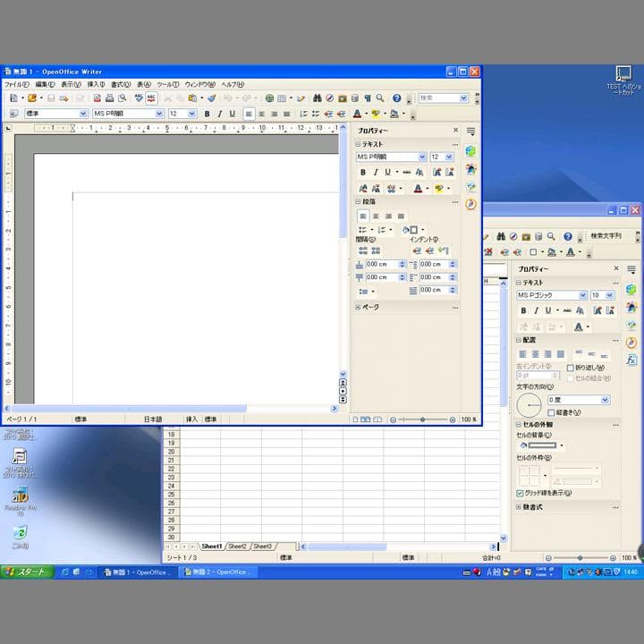Click the Zoom magnifier icon in Writer toolbar
The width and height of the screenshot is (644, 644).
(380, 98)
